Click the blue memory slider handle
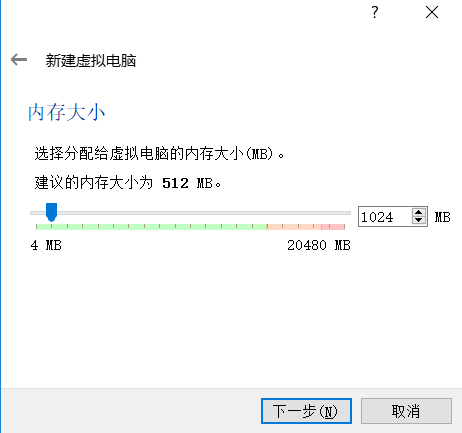 pyautogui.click(x=51, y=212)
